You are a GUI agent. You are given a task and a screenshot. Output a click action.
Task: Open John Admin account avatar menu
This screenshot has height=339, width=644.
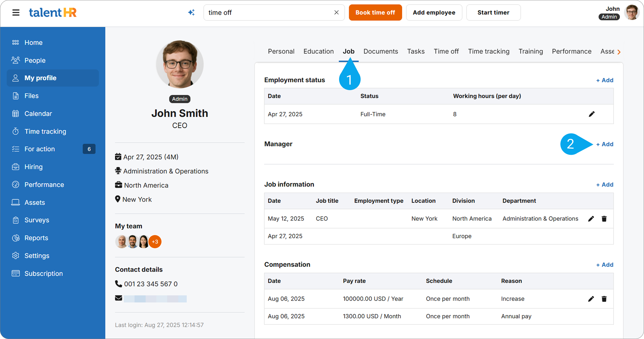[x=631, y=13]
